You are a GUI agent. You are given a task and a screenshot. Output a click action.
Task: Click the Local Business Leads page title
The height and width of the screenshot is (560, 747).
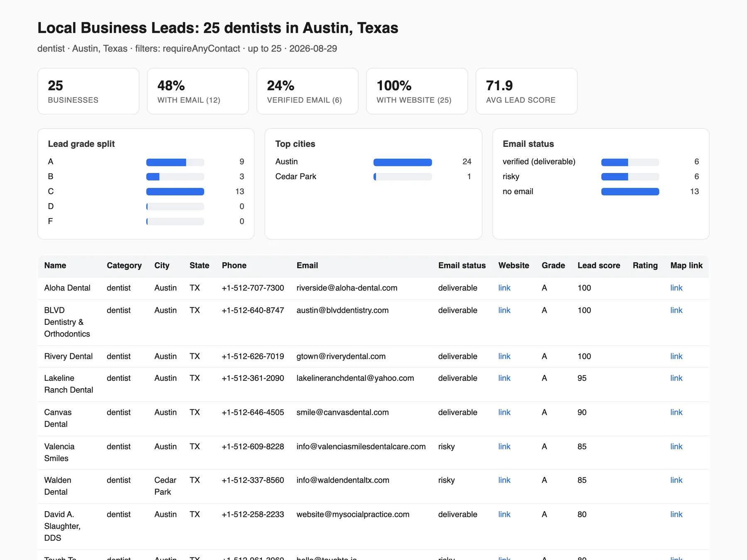pos(218,28)
